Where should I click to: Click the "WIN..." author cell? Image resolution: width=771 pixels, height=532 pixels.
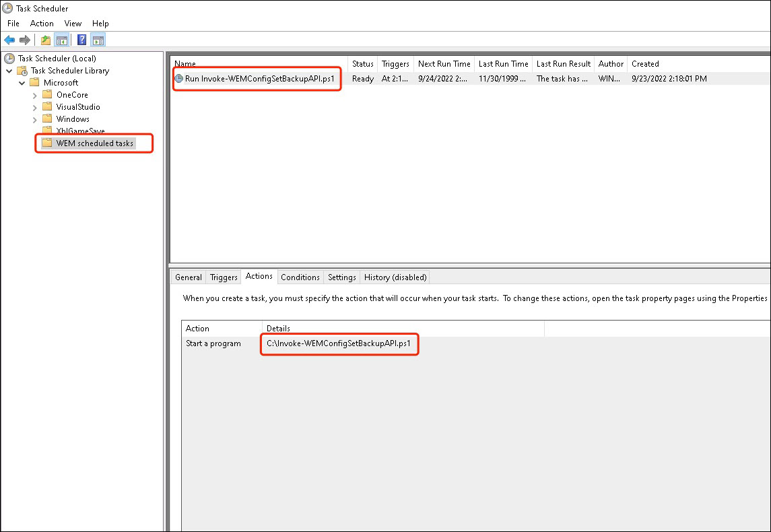pyautogui.click(x=609, y=79)
